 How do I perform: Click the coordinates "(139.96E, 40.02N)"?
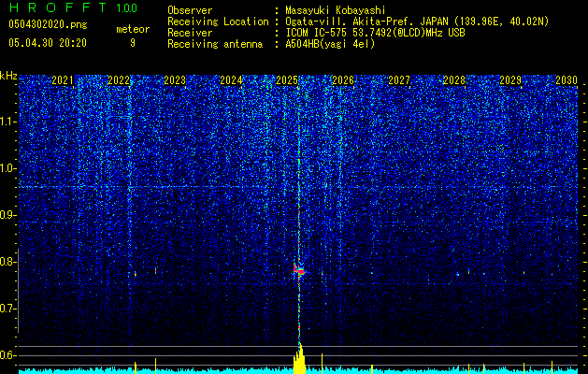(501, 22)
